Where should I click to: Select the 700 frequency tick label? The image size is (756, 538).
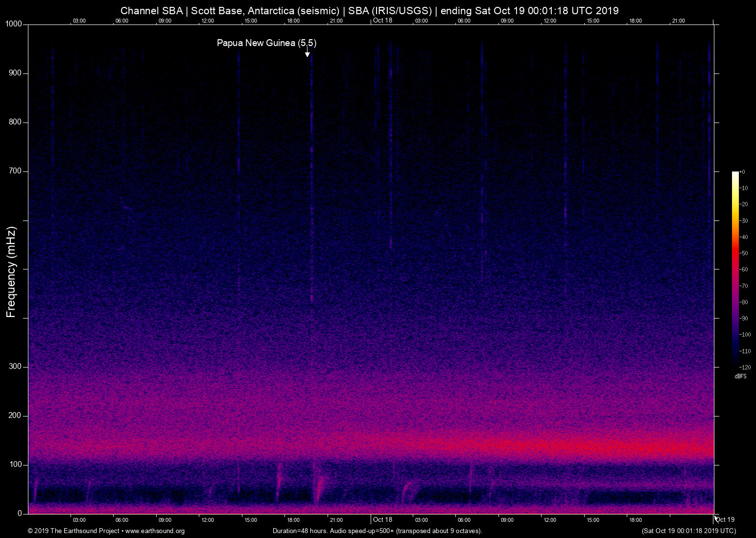(15, 171)
